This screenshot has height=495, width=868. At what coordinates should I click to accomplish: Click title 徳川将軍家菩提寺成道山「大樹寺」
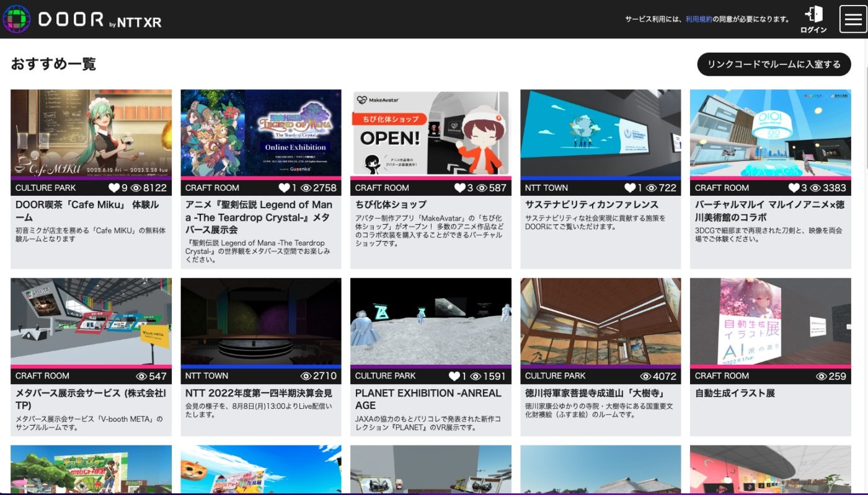point(595,393)
